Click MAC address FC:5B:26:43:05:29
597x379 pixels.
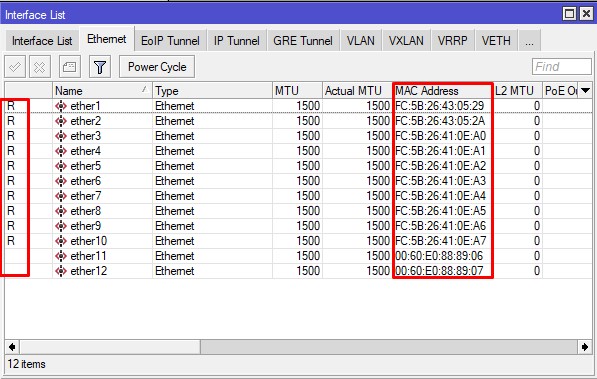pos(440,106)
